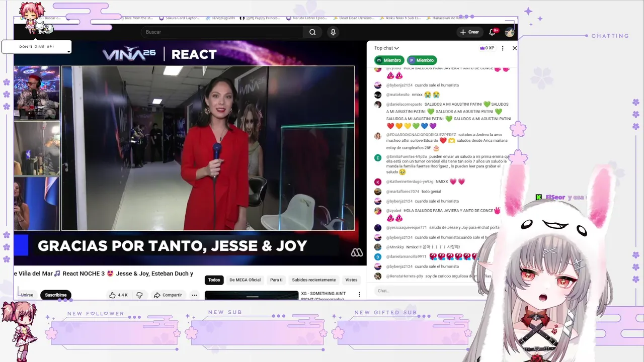The height and width of the screenshot is (362, 644).
Task: Click the @matokesito chat username
Action: click(397, 95)
